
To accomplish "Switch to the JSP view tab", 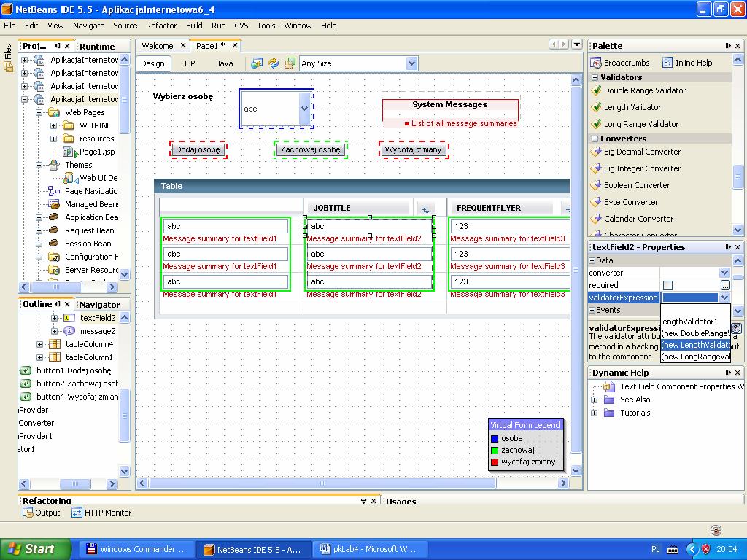I will point(189,63).
